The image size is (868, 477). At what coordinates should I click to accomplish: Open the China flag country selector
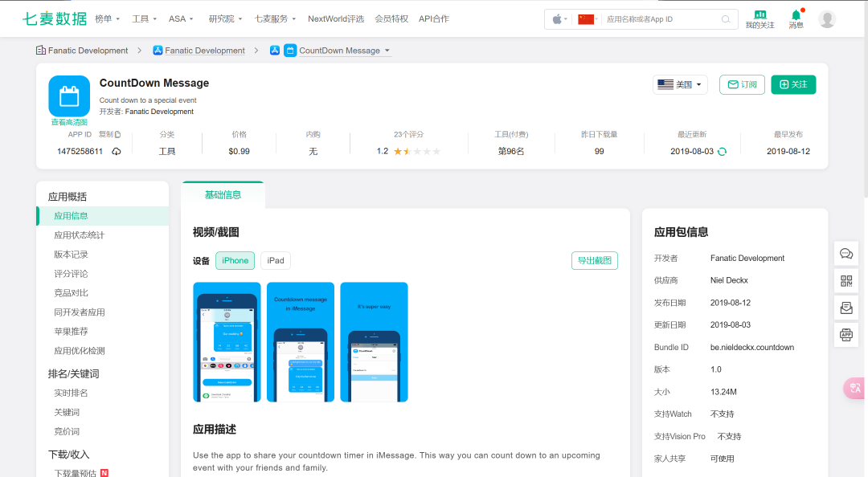(x=588, y=19)
